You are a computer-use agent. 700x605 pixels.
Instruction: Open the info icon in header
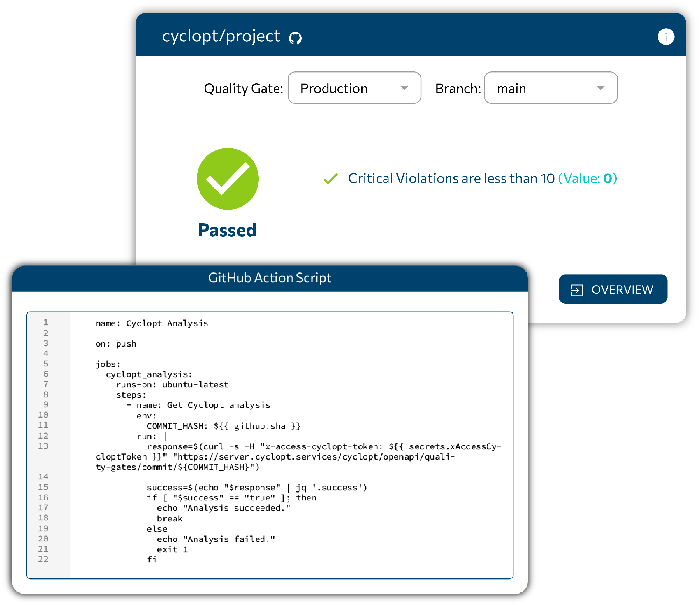coord(666,37)
